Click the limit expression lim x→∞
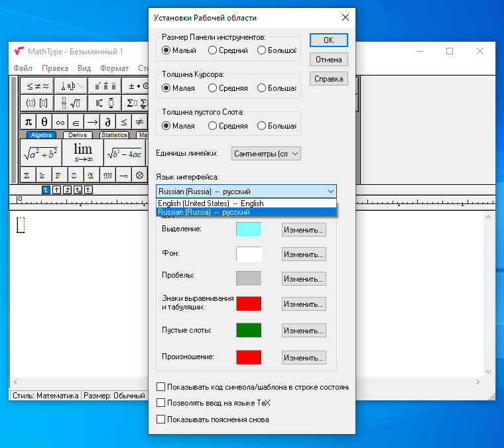Screen dimensions: 504x448 83,153
